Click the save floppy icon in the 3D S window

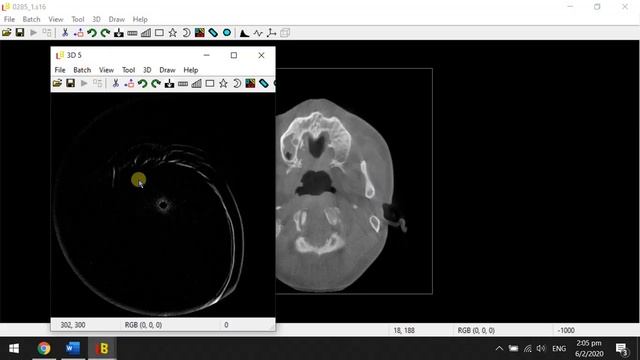pyautogui.click(x=71, y=84)
